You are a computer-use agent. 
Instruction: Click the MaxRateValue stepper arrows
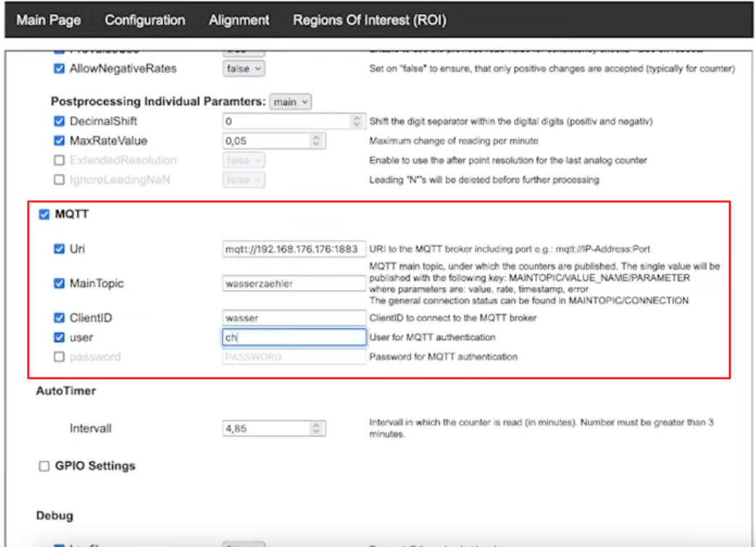315,141
